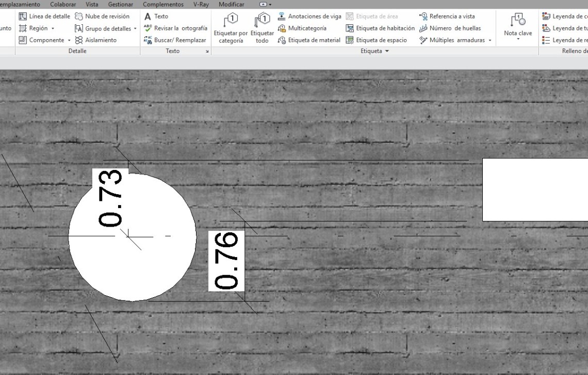Choose the Multicategoría tag tool
The image size is (588, 375).
click(x=302, y=28)
